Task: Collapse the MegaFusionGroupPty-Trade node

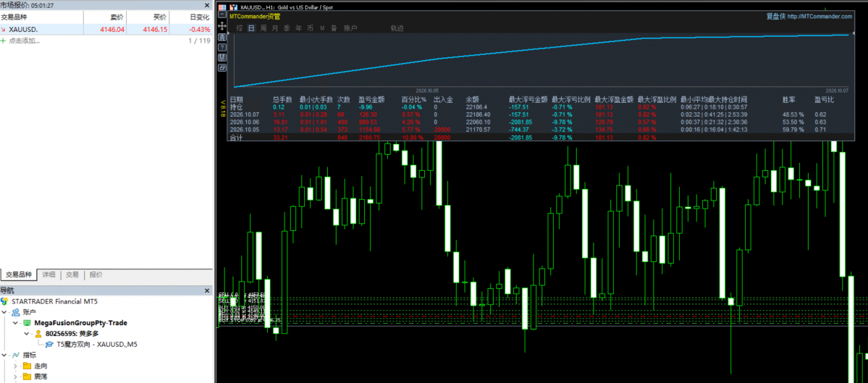Action: tap(15, 323)
